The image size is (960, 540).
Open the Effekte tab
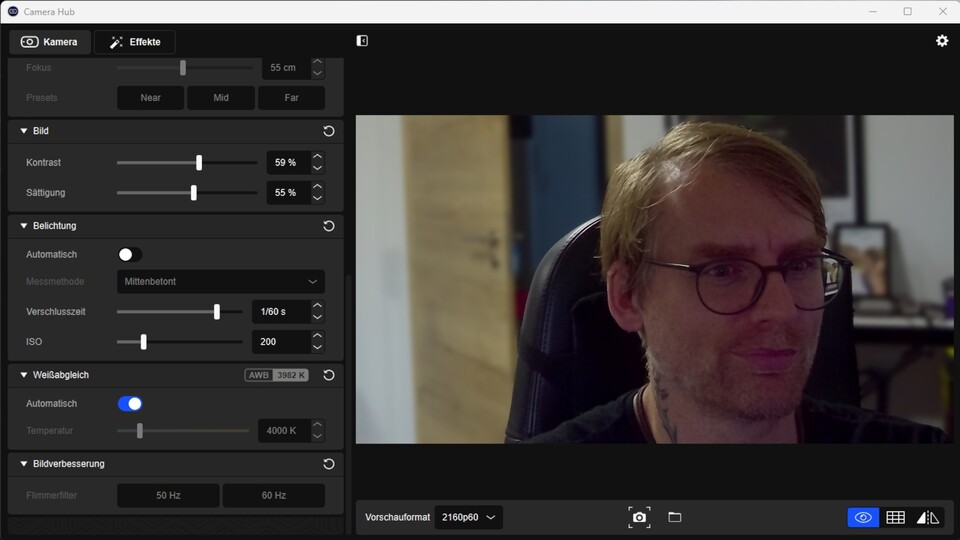[135, 42]
